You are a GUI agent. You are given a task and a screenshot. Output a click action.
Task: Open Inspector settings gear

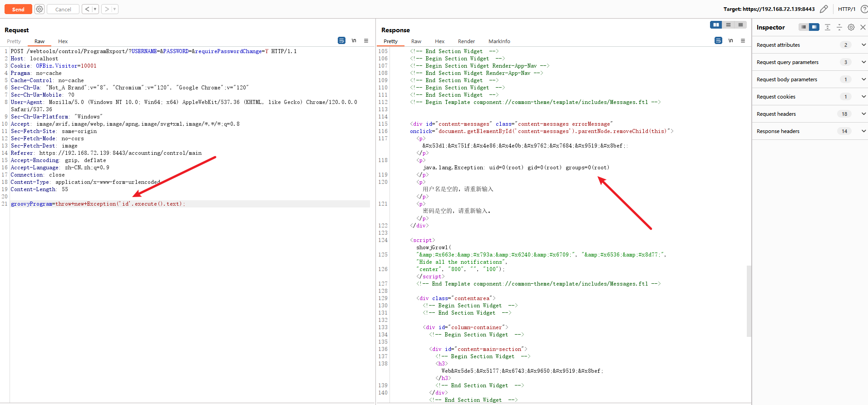pos(851,27)
